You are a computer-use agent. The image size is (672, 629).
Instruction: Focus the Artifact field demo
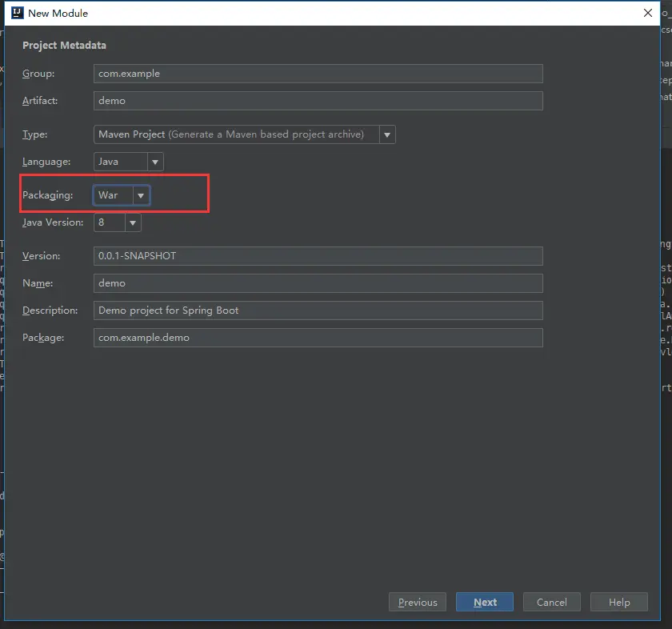[x=318, y=101]
